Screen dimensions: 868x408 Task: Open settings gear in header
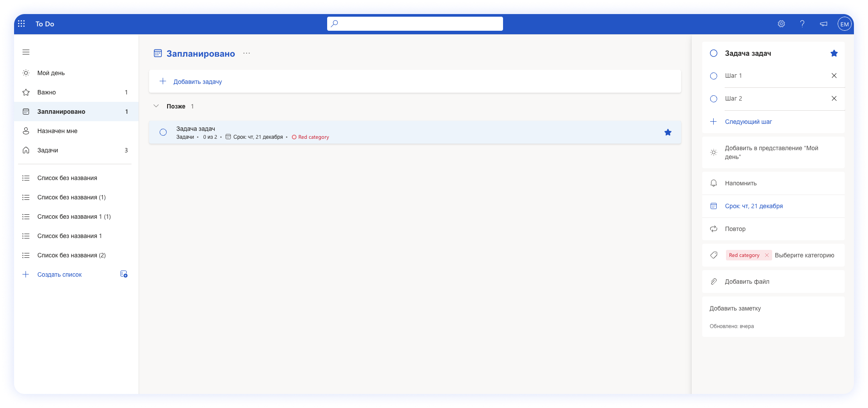781,24
